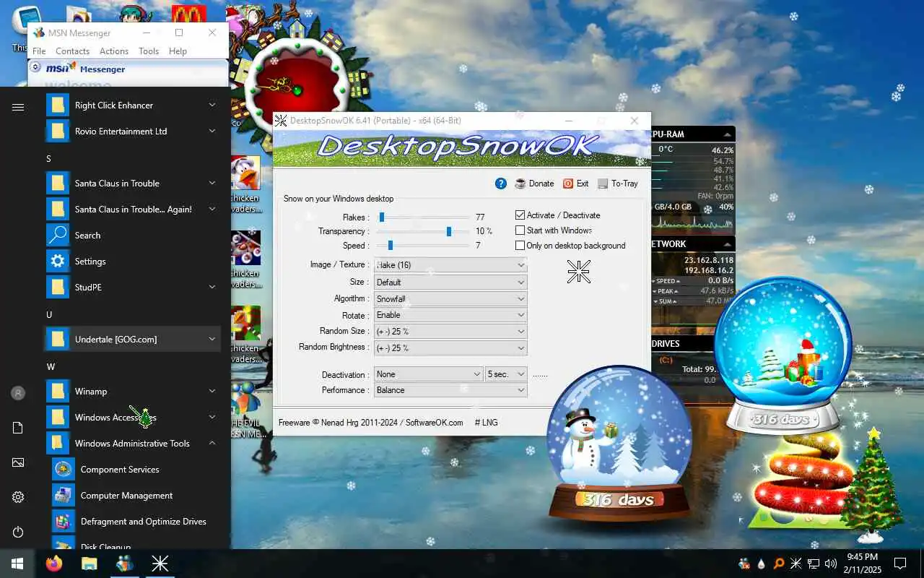Switch to DesktopSnowOK taskbar button
924x578 pixels.
coord(160,564)
